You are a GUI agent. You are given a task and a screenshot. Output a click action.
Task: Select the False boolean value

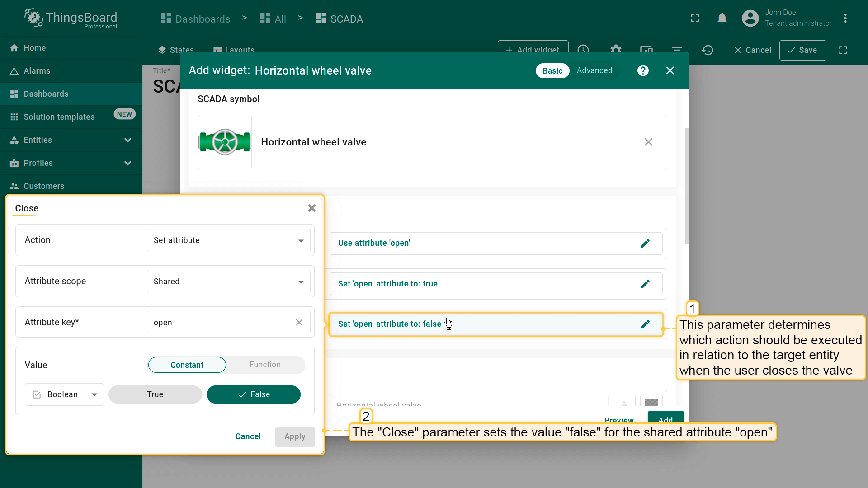tap(254, 394)
